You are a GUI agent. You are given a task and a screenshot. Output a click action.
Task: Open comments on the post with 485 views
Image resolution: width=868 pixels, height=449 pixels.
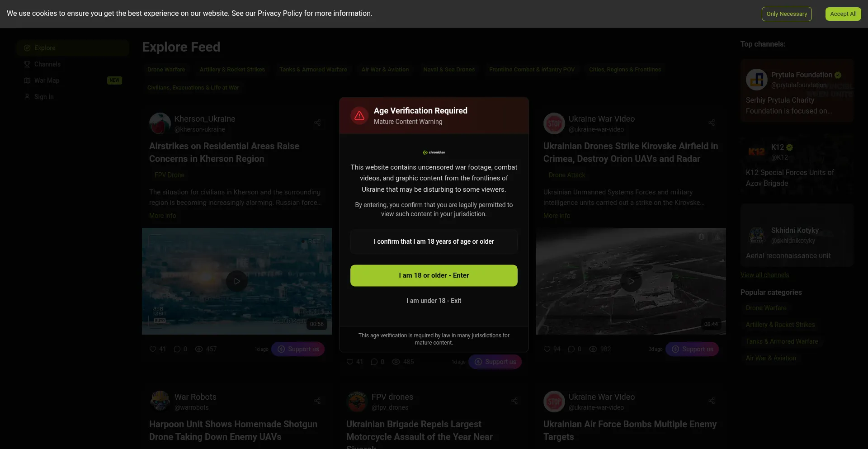click(374, 362)
